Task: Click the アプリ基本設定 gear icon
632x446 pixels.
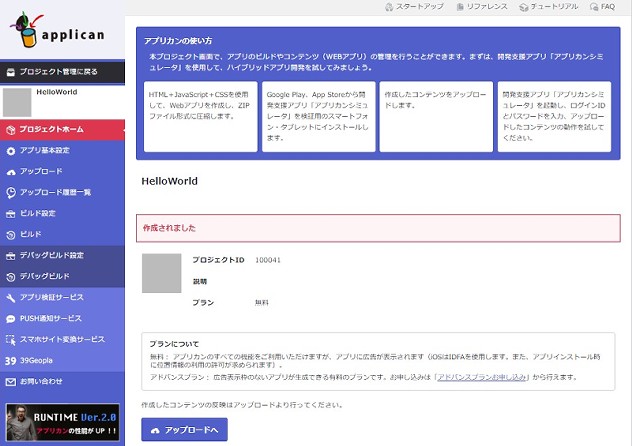Action: click(11, 151)
